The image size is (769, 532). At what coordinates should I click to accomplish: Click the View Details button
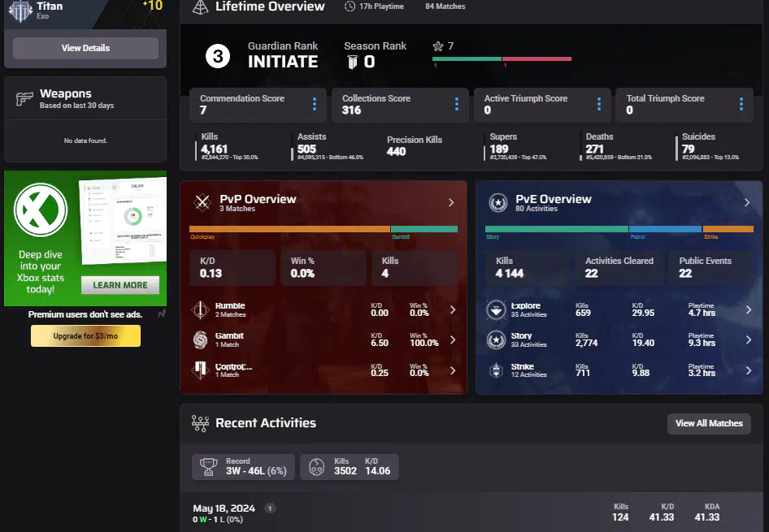point(85,48)
